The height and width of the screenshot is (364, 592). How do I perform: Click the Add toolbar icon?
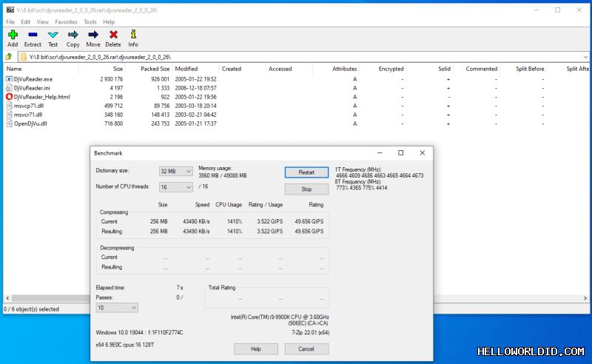[13, 35]
